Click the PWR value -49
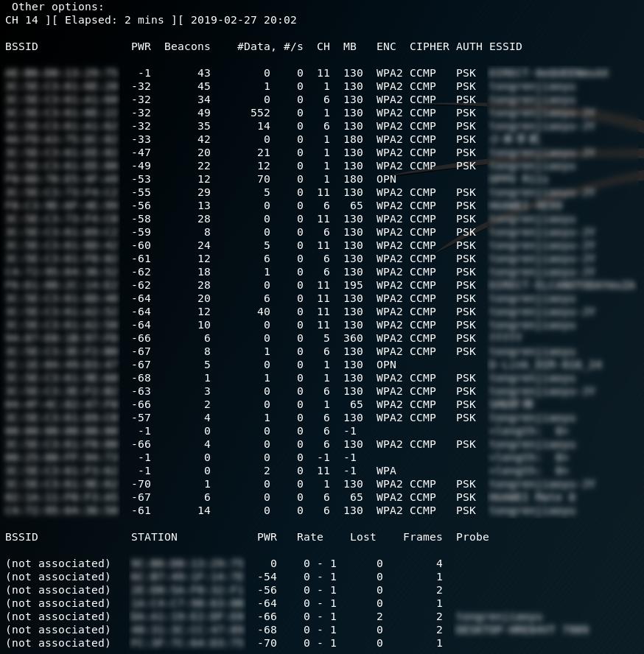This screenshot has width=644, height=654. point(141,166)
